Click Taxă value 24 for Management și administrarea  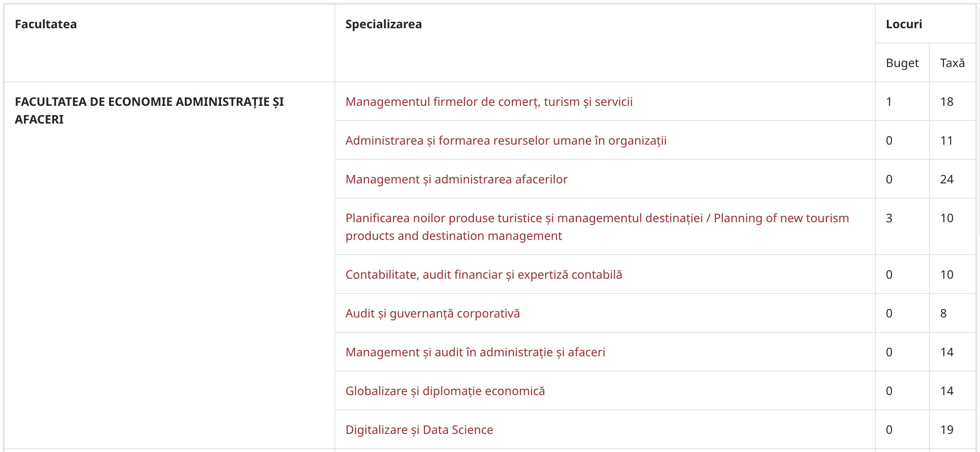(x=946, y=179)
